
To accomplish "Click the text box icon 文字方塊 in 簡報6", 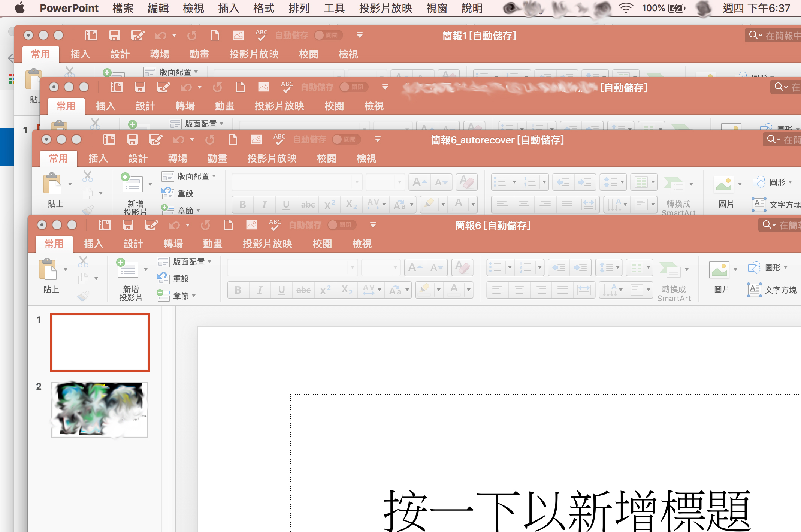I will click(x=754, y=290).
